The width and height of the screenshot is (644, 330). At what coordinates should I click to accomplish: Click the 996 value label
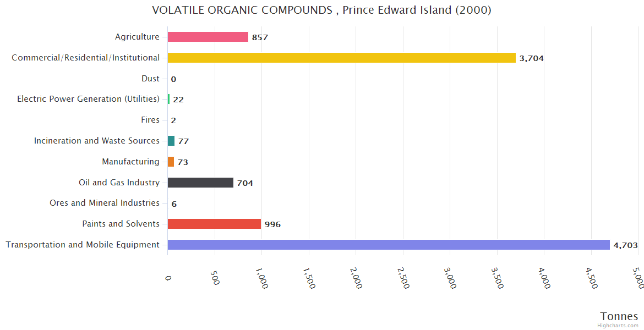point(272,224)
